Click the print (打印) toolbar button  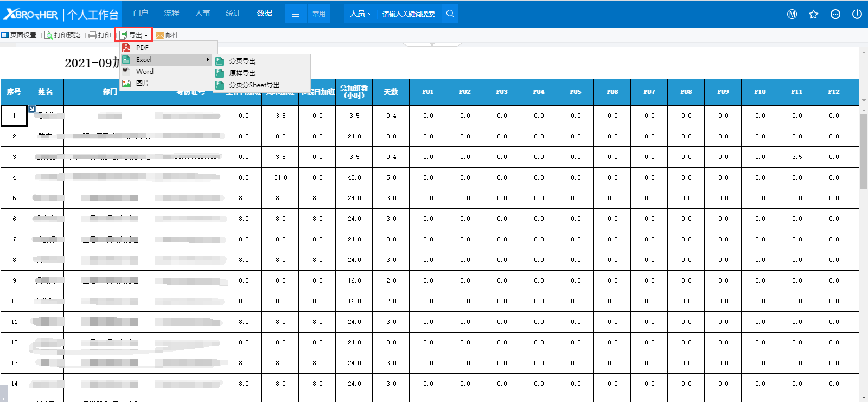coord(100,35)
